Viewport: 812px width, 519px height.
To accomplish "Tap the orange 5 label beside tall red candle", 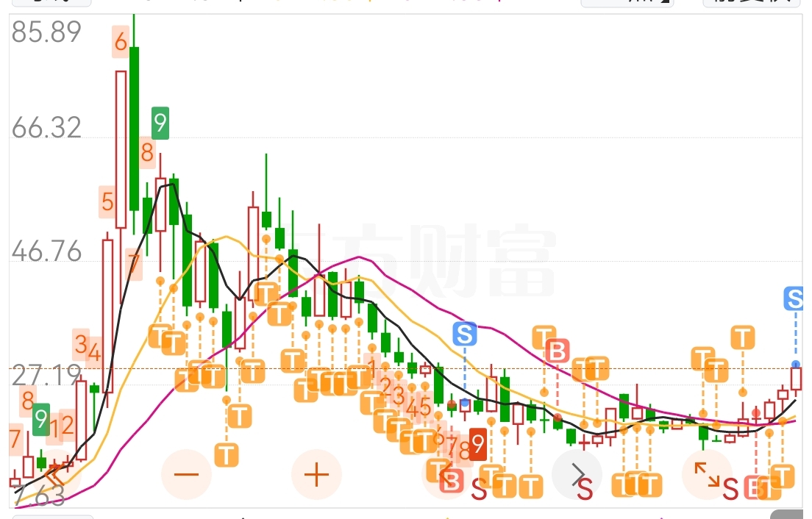I will coord(107,202).
